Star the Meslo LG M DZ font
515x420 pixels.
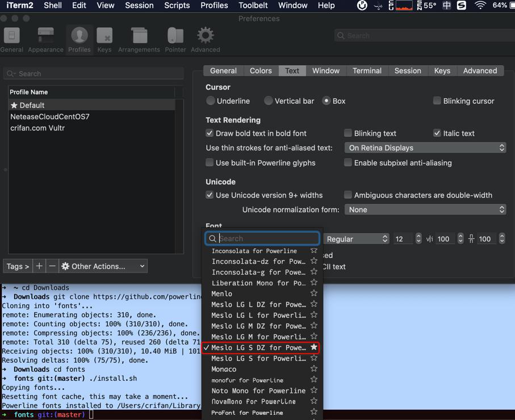314,326
